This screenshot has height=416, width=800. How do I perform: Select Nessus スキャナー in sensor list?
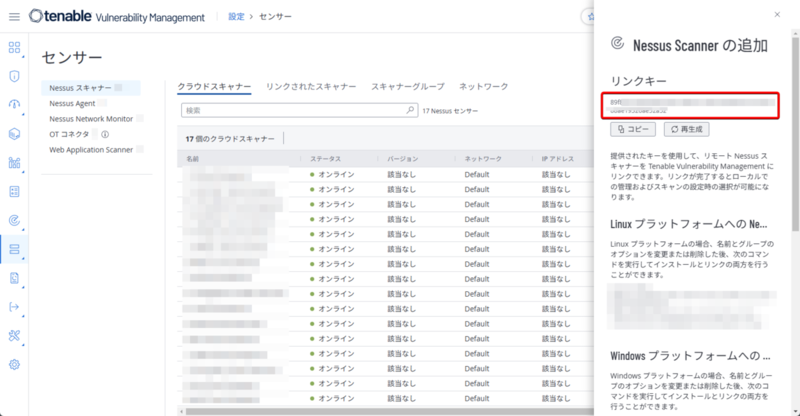pos(91,88)
